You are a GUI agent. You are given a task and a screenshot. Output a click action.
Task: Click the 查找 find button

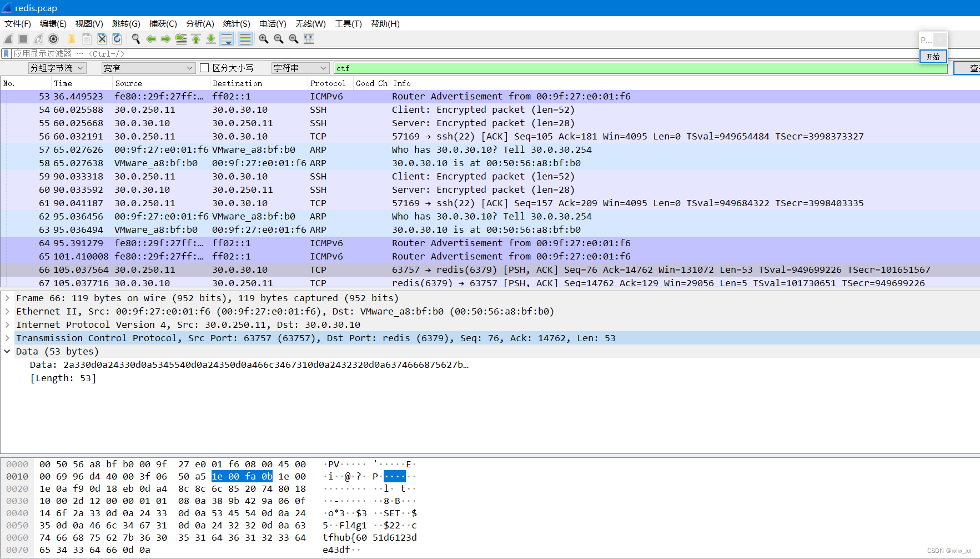[x=967, y=68]
